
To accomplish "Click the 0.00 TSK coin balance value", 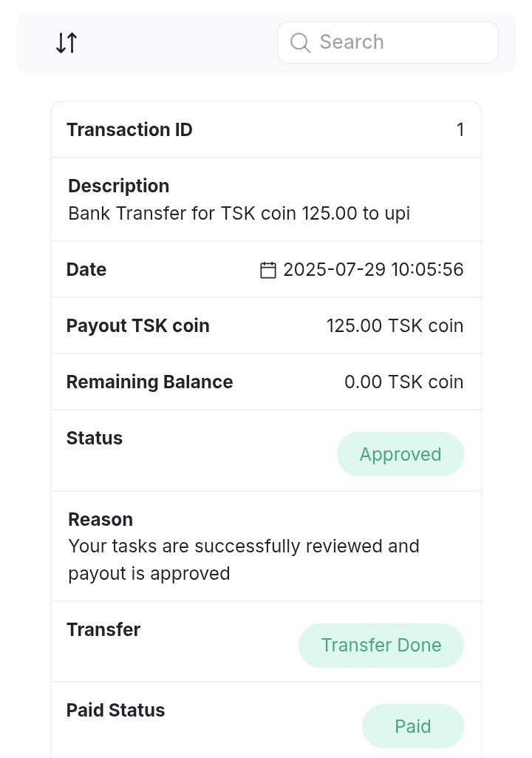I will 403,382.
